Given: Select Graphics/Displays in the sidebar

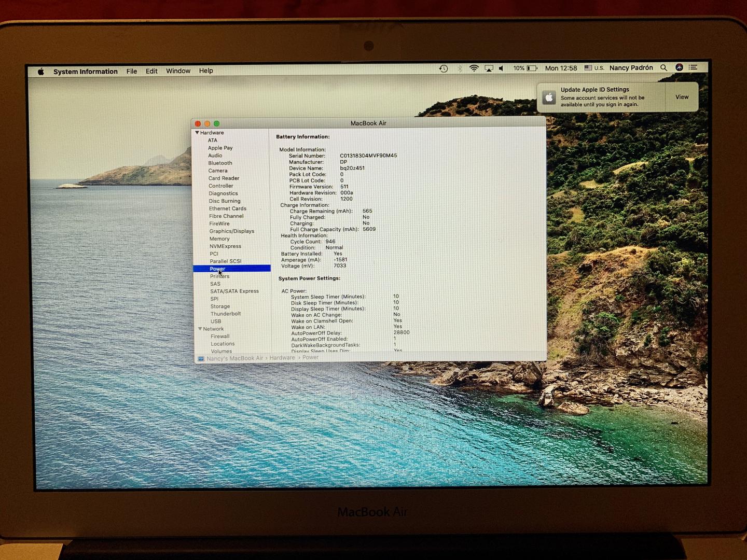Looking at the screenshot, I should tap(232, 231).
